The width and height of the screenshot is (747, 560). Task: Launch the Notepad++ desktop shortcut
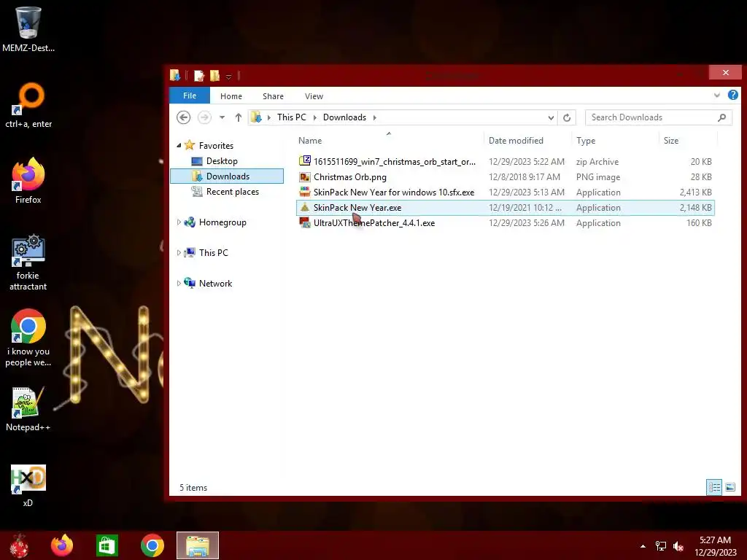(x=28, y=410)
